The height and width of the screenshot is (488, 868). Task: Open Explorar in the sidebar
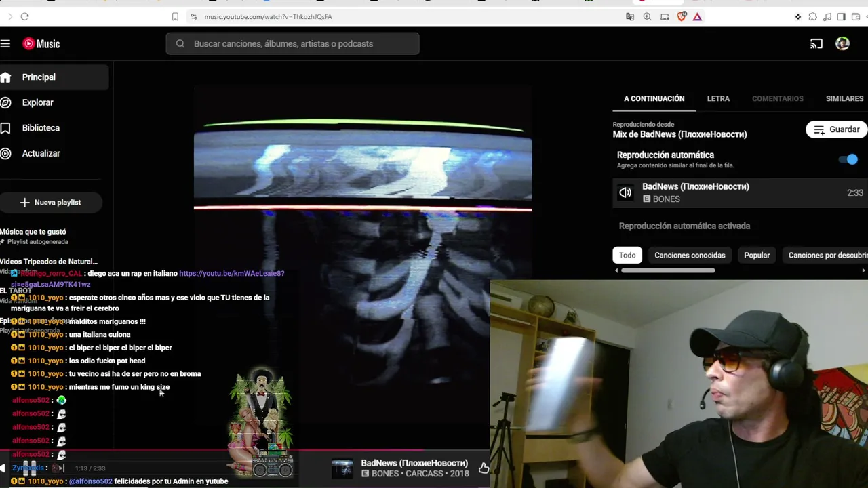click(54, 102)
